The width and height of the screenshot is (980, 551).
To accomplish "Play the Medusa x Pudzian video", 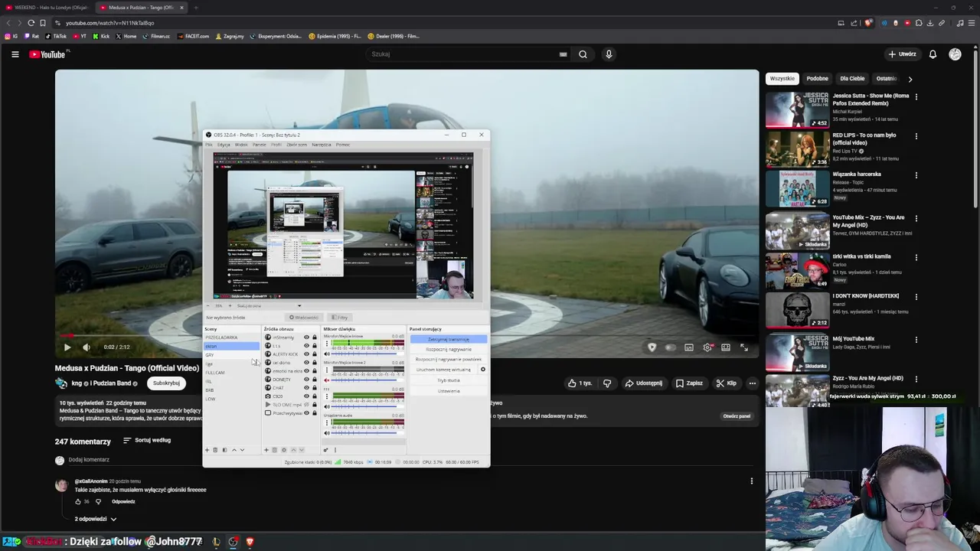I will pyautogui.click(x=67, y=347).
